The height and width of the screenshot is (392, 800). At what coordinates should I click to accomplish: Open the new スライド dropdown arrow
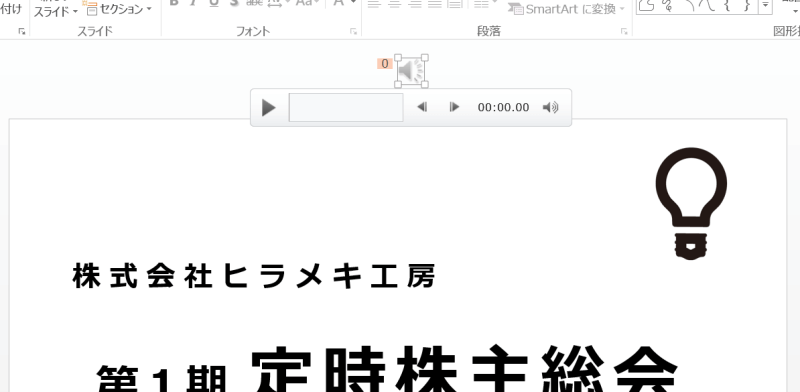click(75, 11)
